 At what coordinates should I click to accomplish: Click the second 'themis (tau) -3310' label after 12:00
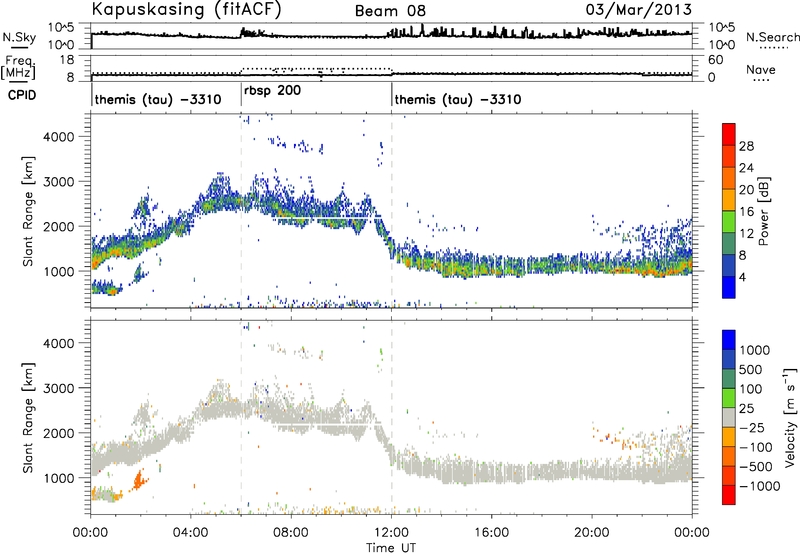[x=458, y=99]
